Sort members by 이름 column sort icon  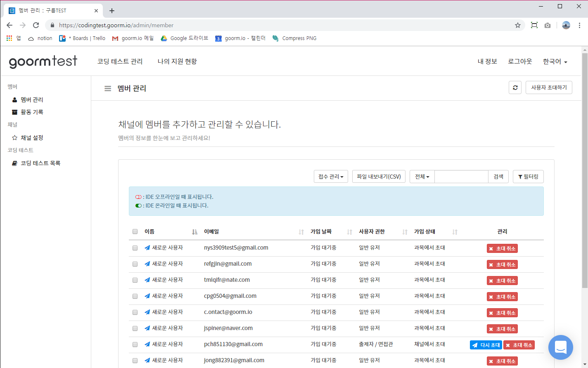tap(194, 232)
